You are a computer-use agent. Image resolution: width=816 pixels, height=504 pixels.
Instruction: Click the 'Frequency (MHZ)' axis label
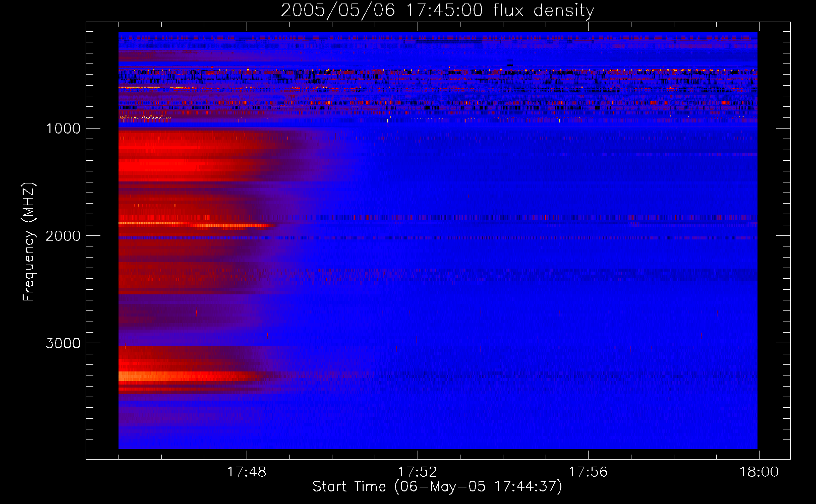[29, 241]
